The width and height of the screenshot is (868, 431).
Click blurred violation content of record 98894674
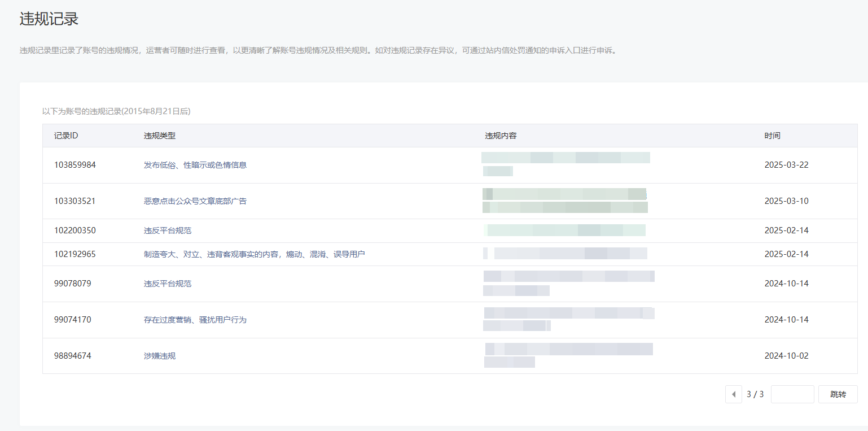[568, 355]
